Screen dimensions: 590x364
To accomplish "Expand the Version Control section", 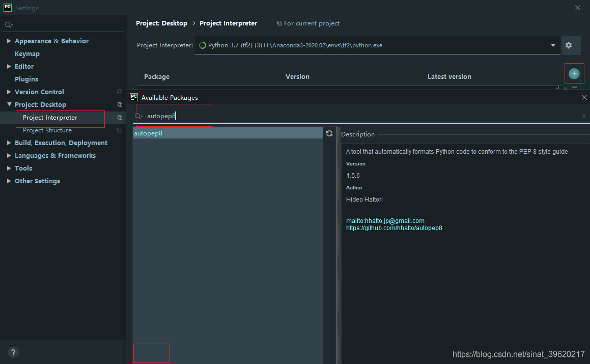I will pyautogui.click(x=9, y=92).
